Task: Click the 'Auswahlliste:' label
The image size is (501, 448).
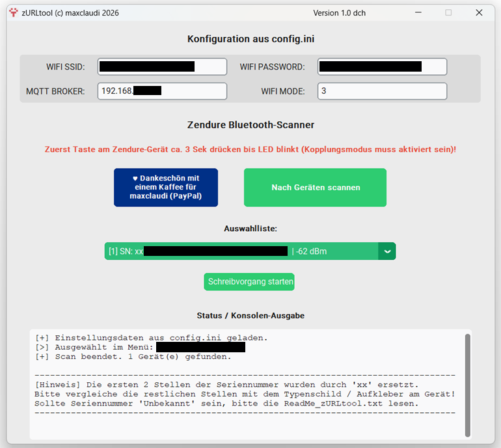Action: click(251, 229)
